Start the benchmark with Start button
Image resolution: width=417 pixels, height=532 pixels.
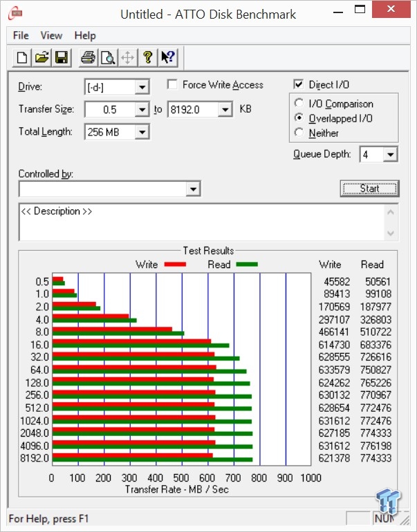(x=369, y=189)
